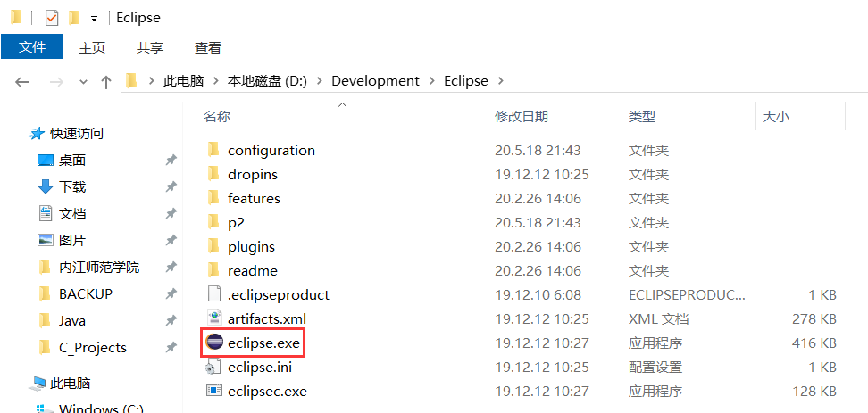Switch to the 共享 ribbon tab
Viewport: 868px width, 413px height.
pyautogui.click(x=150, y=47)
